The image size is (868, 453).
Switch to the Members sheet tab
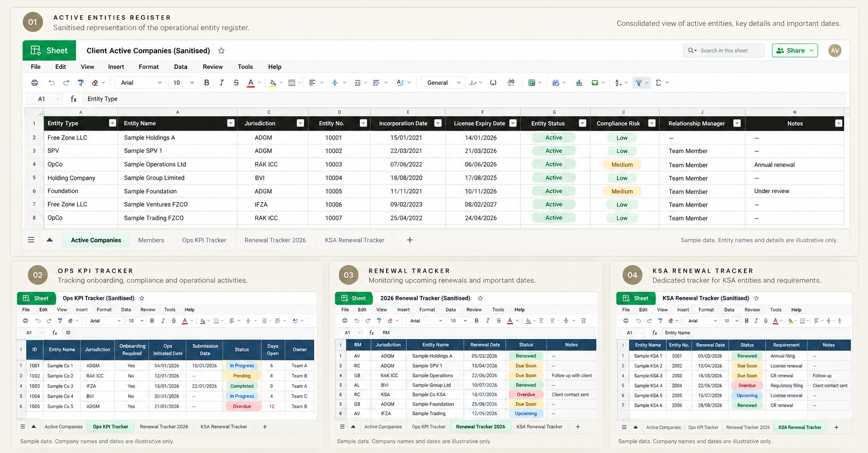[151, 240]
